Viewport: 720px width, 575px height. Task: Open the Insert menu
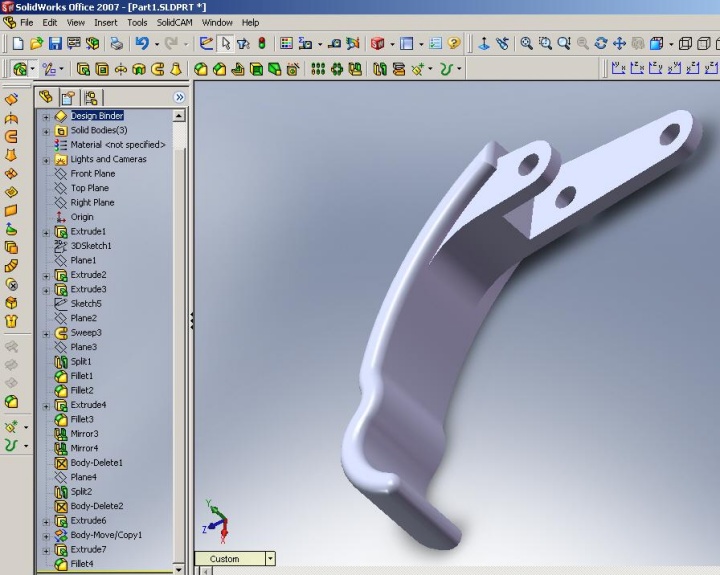click(105, 22)
